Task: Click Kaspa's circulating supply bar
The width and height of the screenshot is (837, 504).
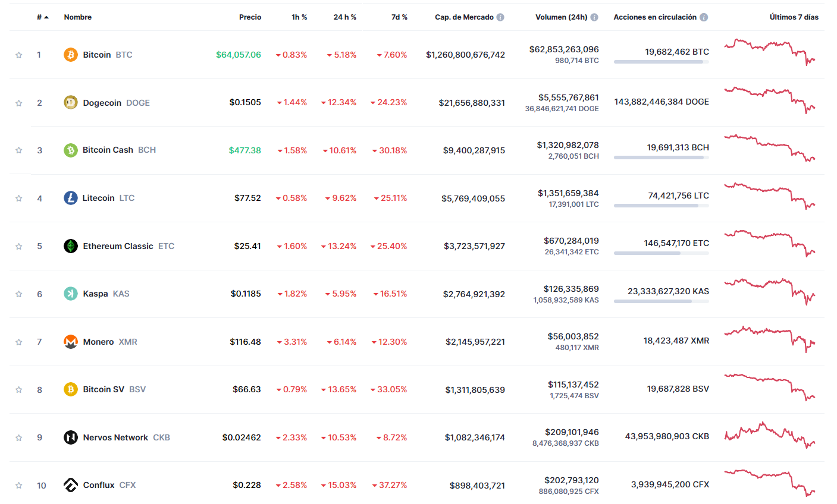Action: [x=662, y=301]
